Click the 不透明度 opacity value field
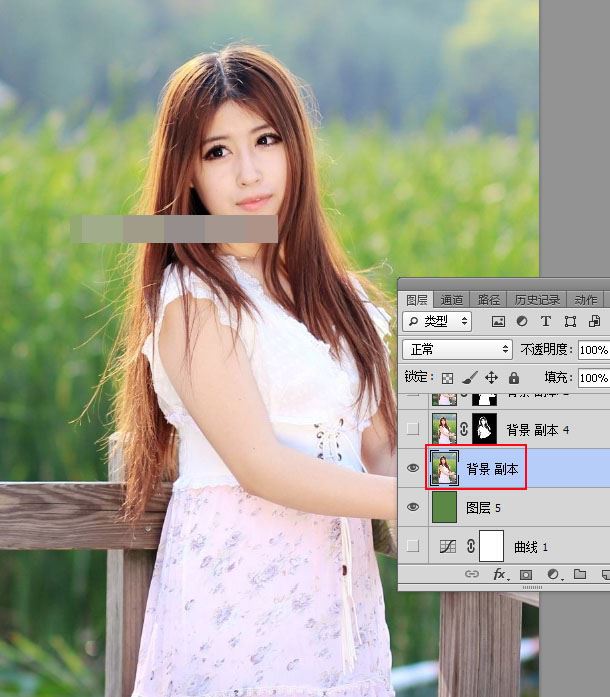Image resolution: width=610 pixels, height=697 pixels. coord(594,350)
